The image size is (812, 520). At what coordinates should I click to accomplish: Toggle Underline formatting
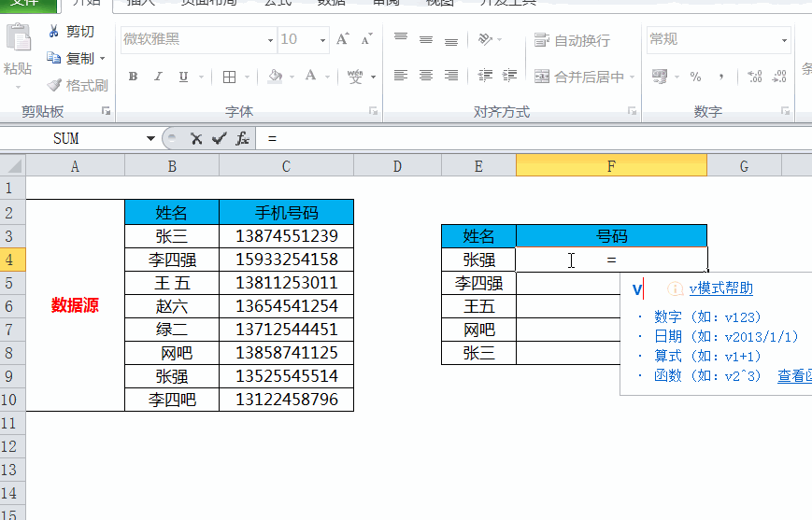(183, 77)
